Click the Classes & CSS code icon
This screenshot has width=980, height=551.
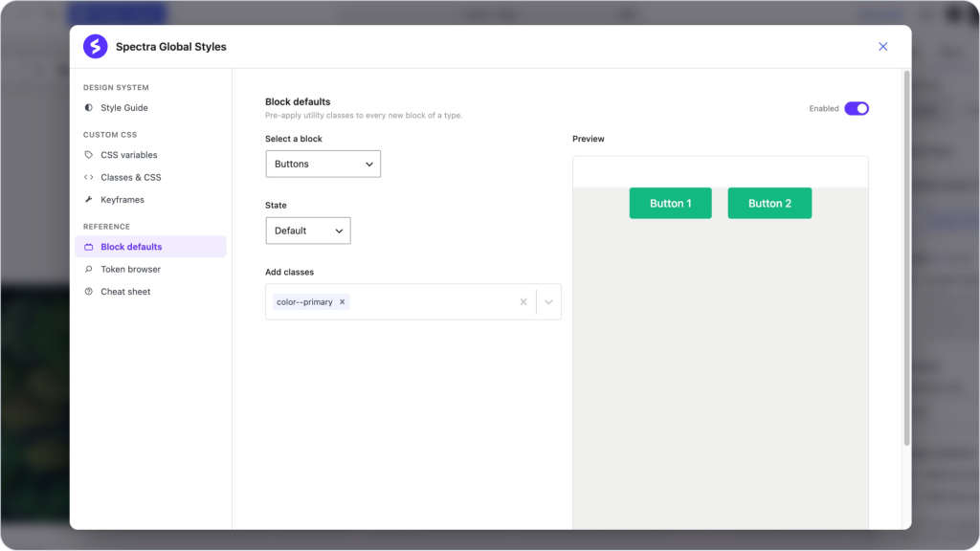(89, 177)
